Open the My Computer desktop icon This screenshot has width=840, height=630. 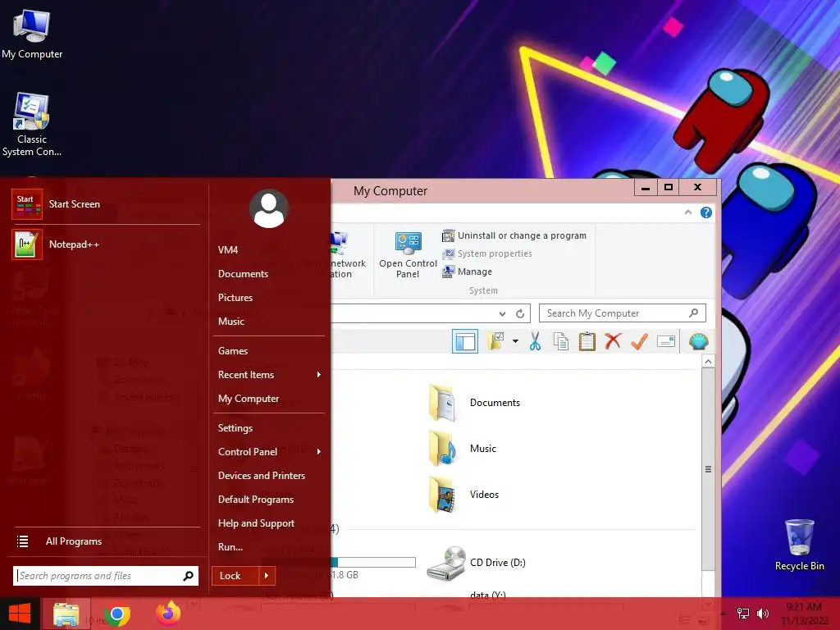pyautogui.click(x=32, y=34)
